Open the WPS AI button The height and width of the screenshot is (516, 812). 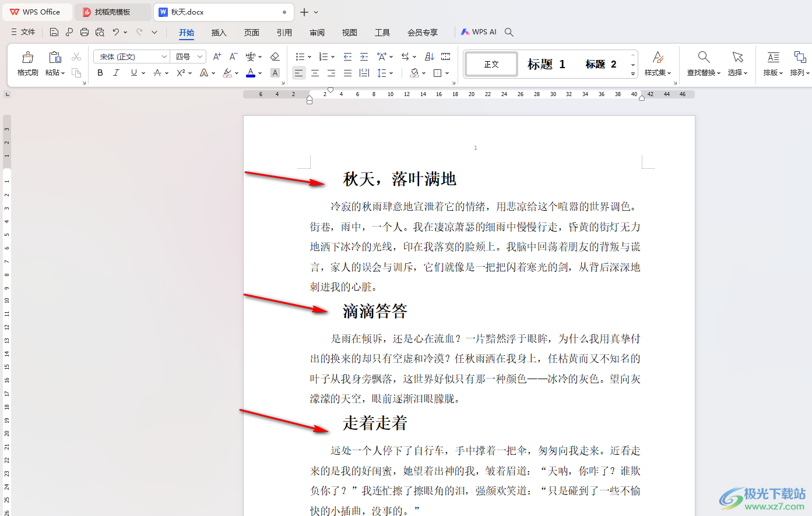pyautogui.click(x=479, y=32)
